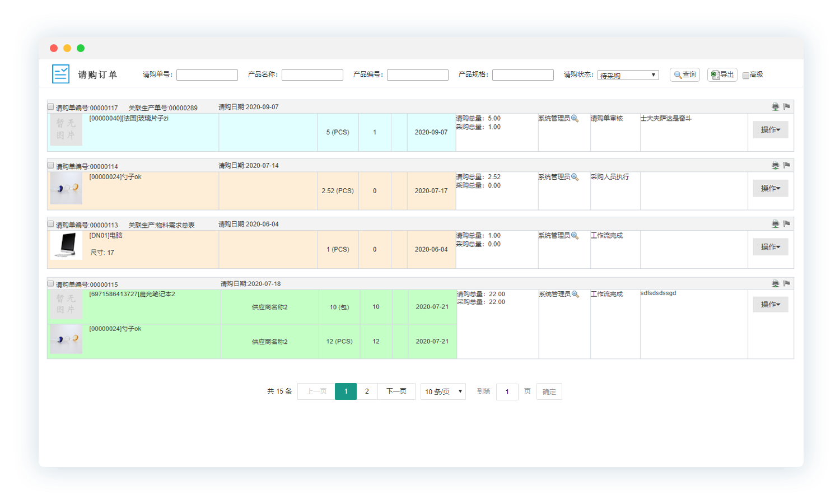This screenshot has width=840, height=504.
Task: Expand 操作 menu for order 00000114
Action: pyautogui.click(x=770, y=188)
